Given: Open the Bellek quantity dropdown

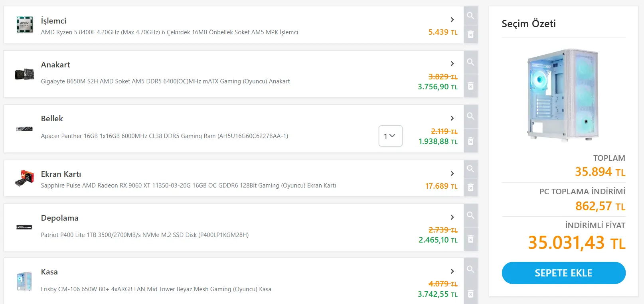Looking at the screenshot, I should click(390, 136).
